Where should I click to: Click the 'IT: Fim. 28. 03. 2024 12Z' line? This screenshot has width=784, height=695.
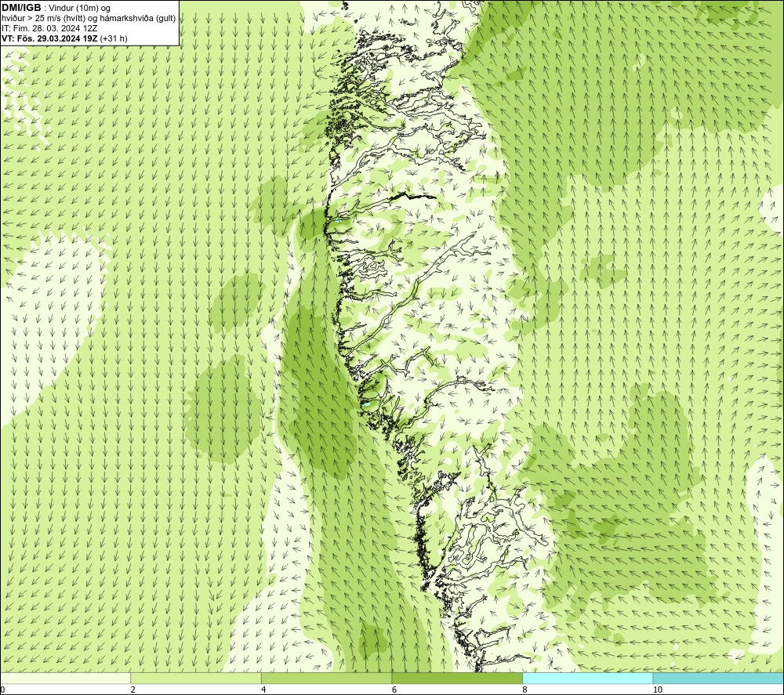coord(49,28)
